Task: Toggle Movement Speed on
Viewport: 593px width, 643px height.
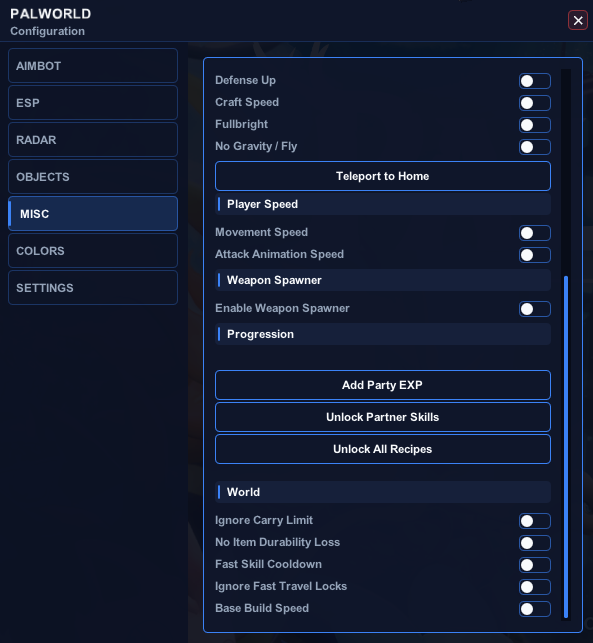Action: click(x=534, y=233)
